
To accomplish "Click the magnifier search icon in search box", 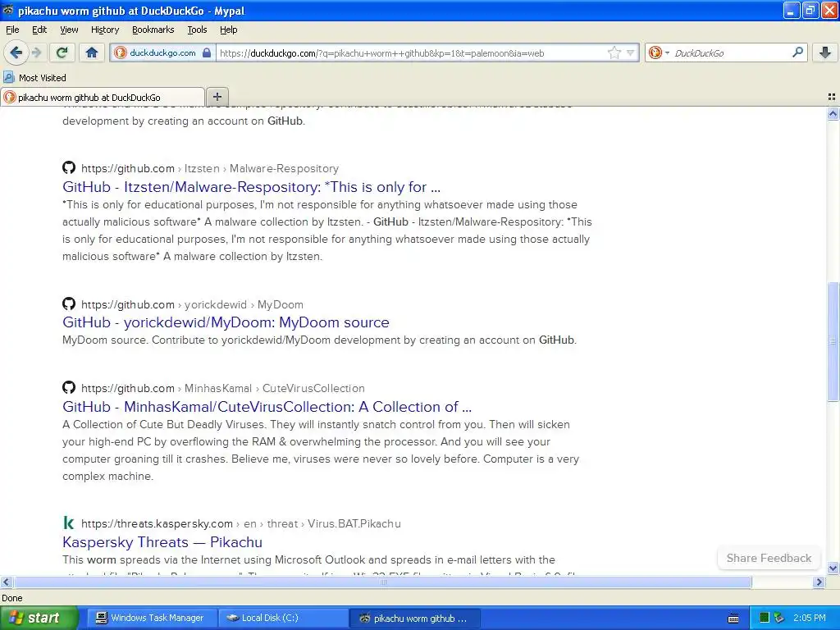I will (x=797, y=52).
